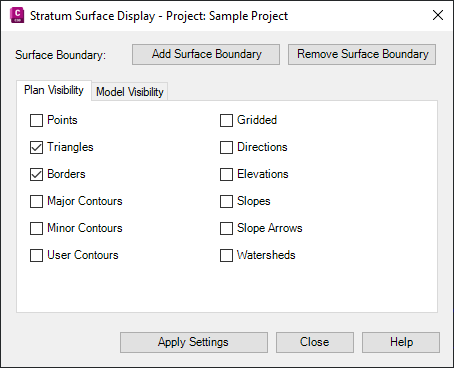Apply Settings to the surface
454x368 pixels.
(x=194, y=342)
